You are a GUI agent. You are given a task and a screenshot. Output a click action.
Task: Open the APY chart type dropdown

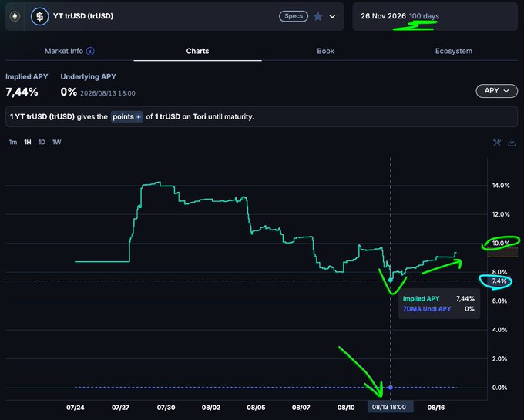[x=496, y=91]
